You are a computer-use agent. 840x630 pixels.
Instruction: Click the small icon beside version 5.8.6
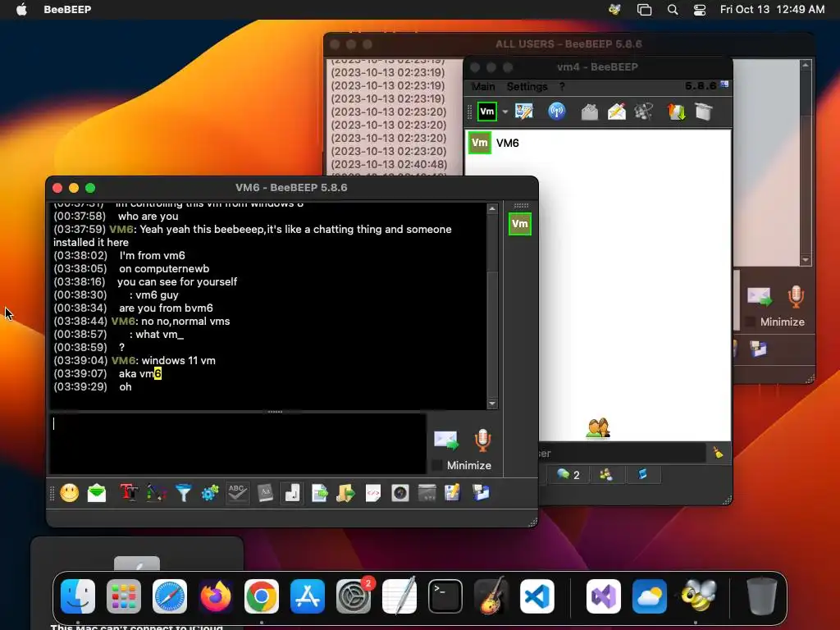coord(724,84)
